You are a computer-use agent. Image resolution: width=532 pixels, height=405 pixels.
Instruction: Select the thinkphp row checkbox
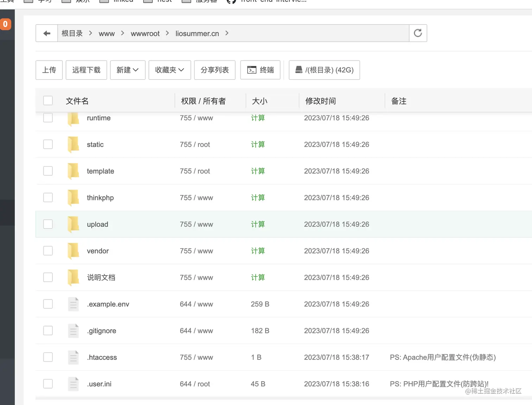pos(48,198)
